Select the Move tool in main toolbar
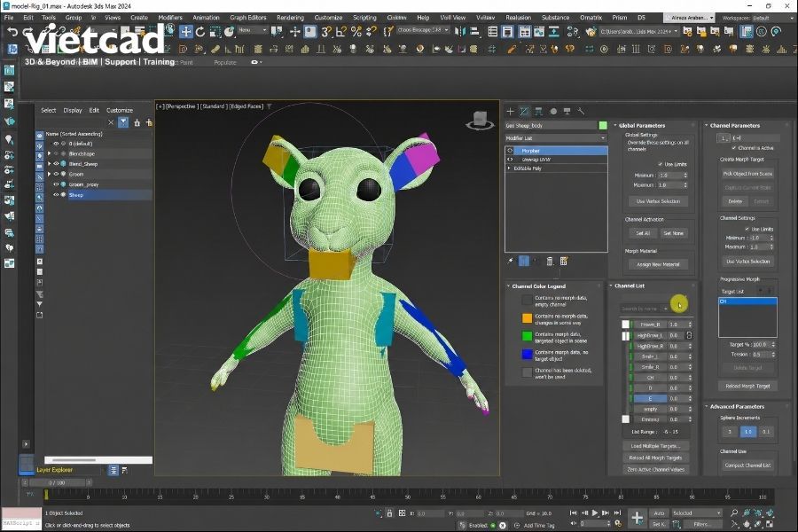The width and height of the screenshot is (798, 532). 186,32
